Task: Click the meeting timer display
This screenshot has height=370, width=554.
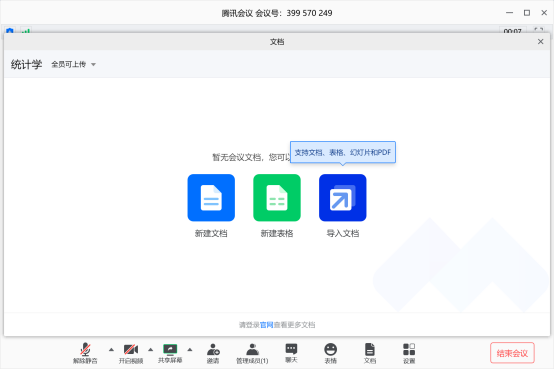Action: pyautogui.click(x=512, y=31)
